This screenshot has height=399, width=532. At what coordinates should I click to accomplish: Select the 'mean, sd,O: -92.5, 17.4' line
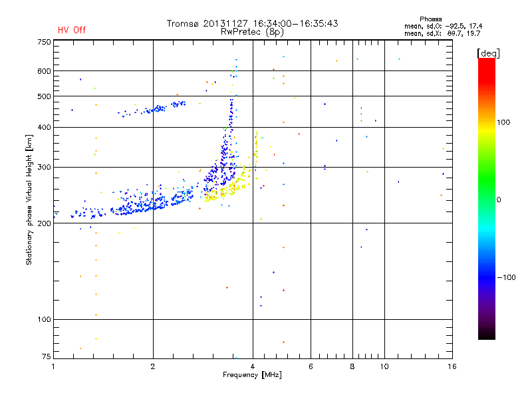tap(443, 26)
